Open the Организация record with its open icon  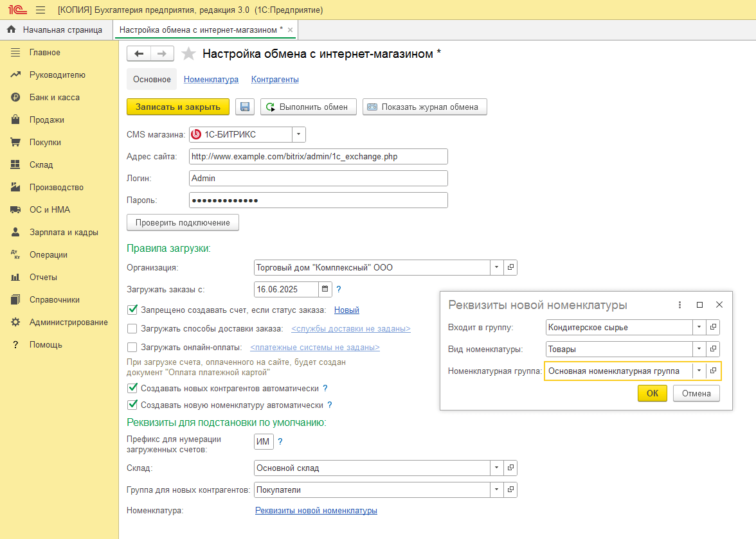tap(510, 267)
